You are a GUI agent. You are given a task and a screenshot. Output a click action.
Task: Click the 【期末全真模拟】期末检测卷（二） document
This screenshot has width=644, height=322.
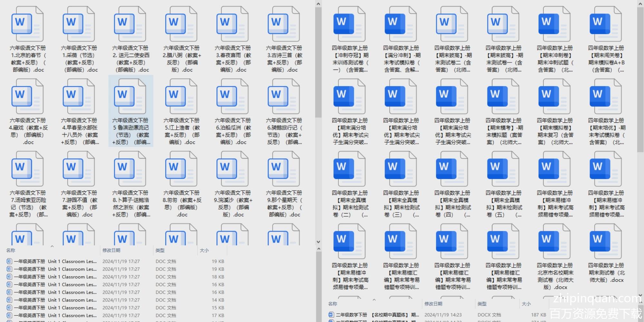(349, 169)
